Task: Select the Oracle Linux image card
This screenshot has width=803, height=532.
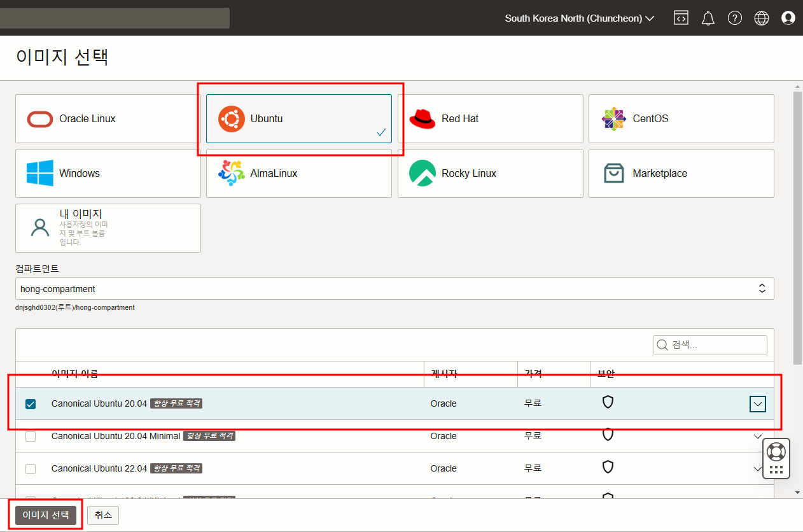Action: (x=108, y=119)
